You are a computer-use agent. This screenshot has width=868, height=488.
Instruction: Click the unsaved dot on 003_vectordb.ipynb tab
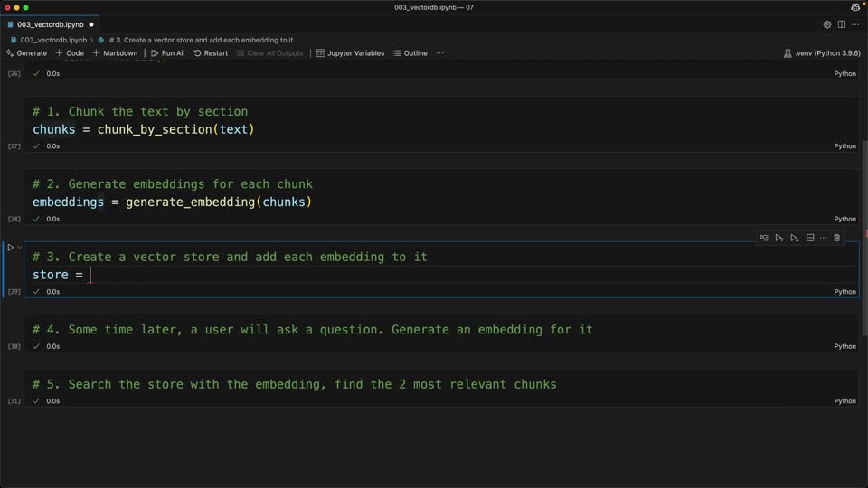[91, 24]
